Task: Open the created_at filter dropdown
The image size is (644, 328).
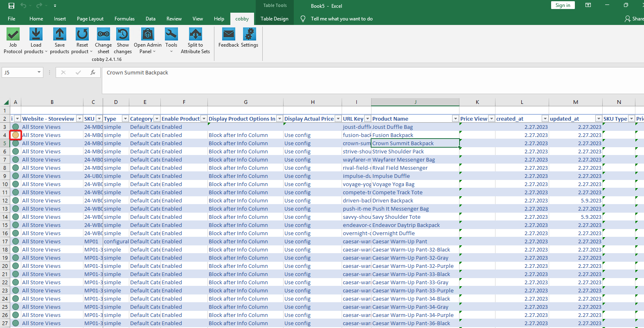Action: pos(545,119)
